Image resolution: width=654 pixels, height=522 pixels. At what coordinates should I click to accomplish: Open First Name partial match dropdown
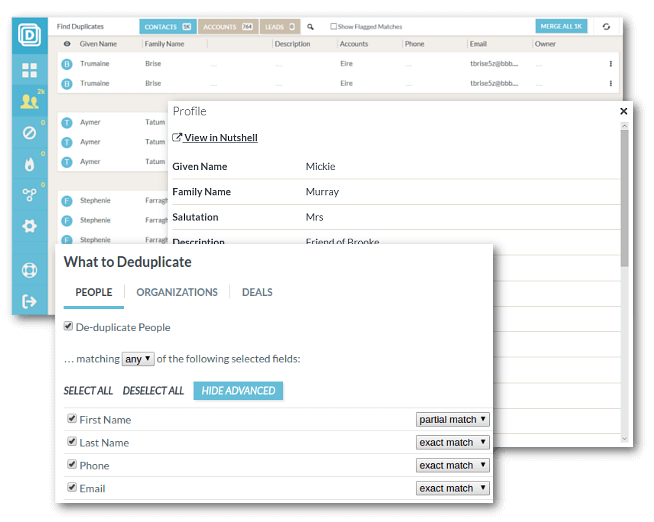pos(453,419)
